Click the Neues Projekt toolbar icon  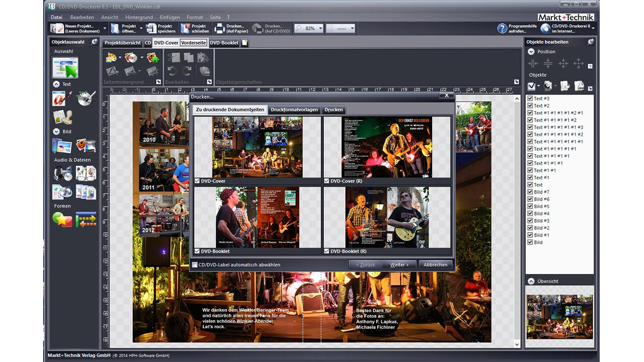[57, 29]
